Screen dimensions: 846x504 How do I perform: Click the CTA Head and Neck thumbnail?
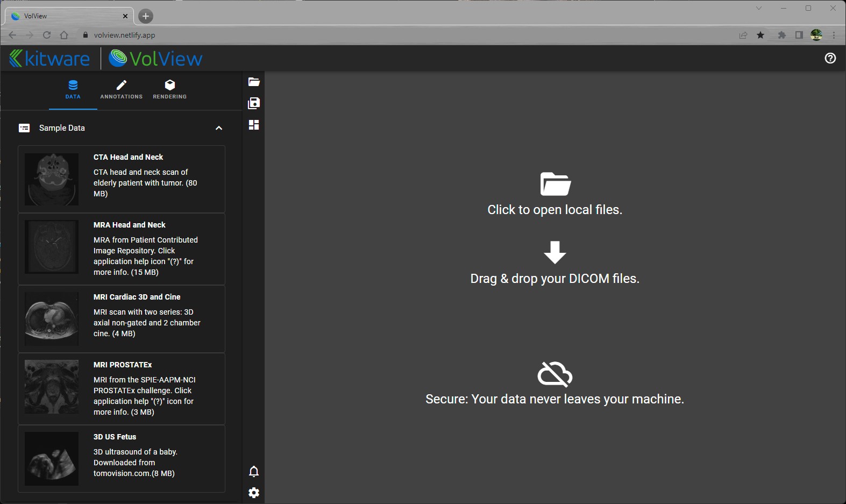click(52, 179)
